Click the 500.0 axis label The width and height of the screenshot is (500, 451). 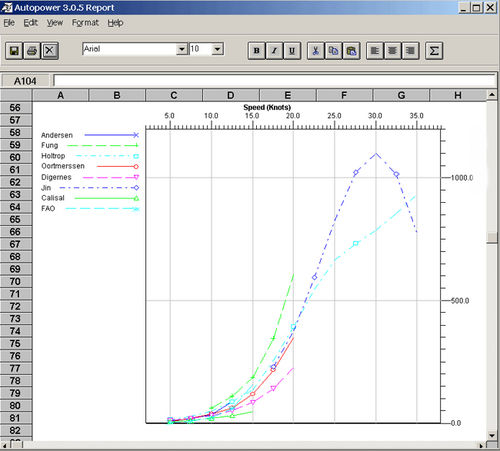click(x=460, y=301)
